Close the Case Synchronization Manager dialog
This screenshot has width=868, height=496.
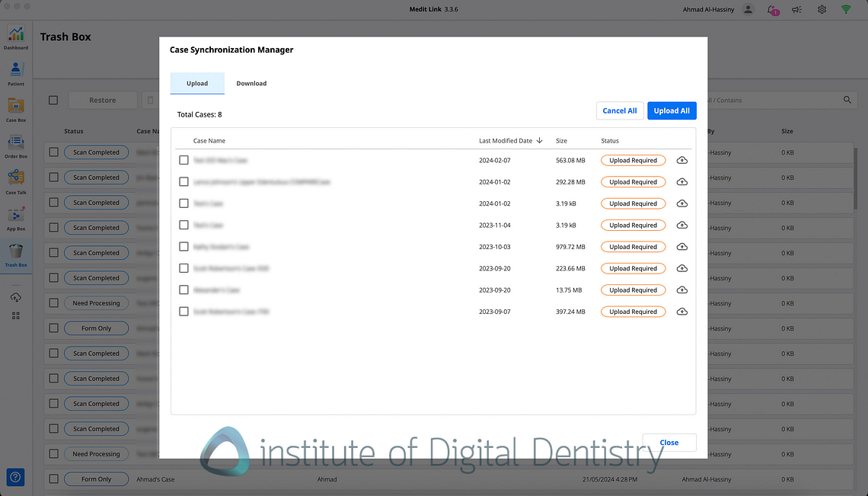[669, 443]
